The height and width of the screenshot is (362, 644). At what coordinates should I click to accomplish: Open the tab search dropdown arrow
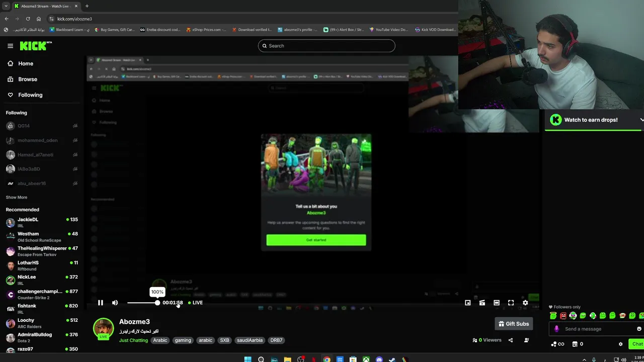click(x=6, y=6)
